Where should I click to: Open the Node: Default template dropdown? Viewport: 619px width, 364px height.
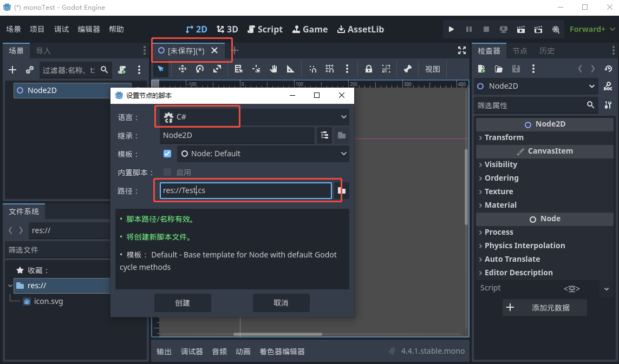(x=263, y=154)
